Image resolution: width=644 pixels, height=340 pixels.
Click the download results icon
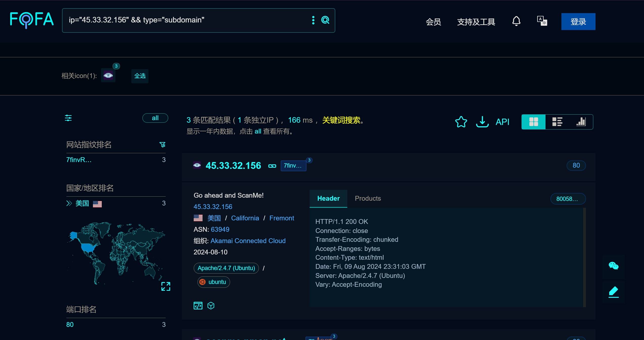pos(482,122)
